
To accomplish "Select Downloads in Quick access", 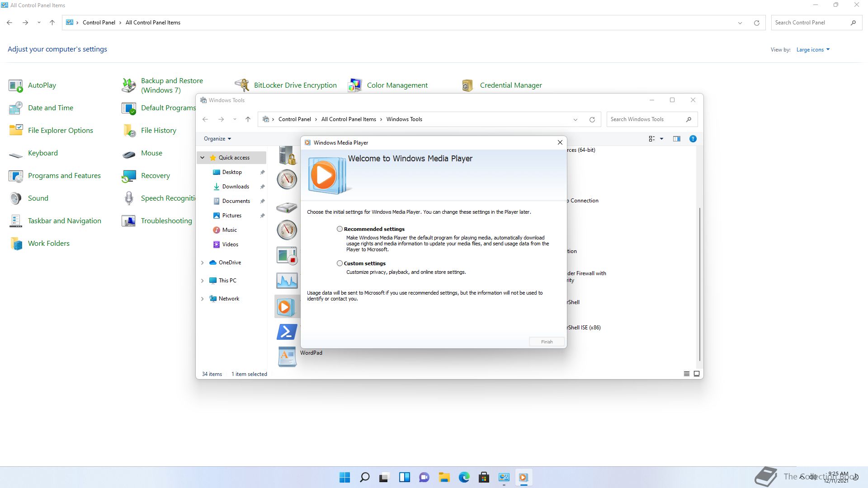I will [235, 187].
